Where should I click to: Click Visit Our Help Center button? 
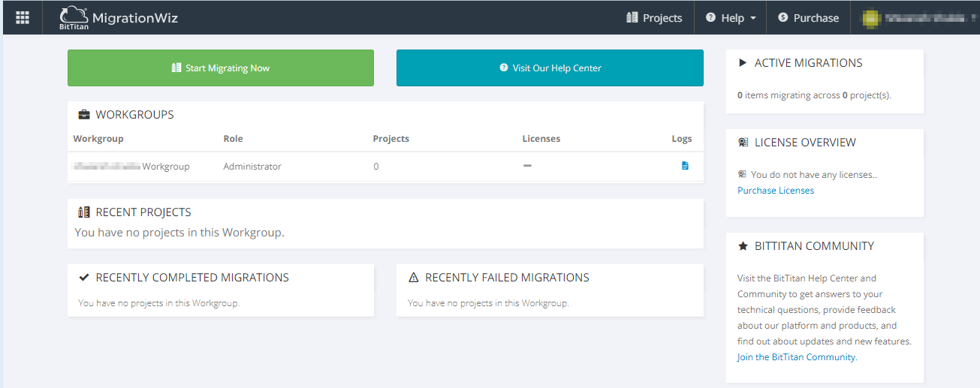tap(550, 68)
